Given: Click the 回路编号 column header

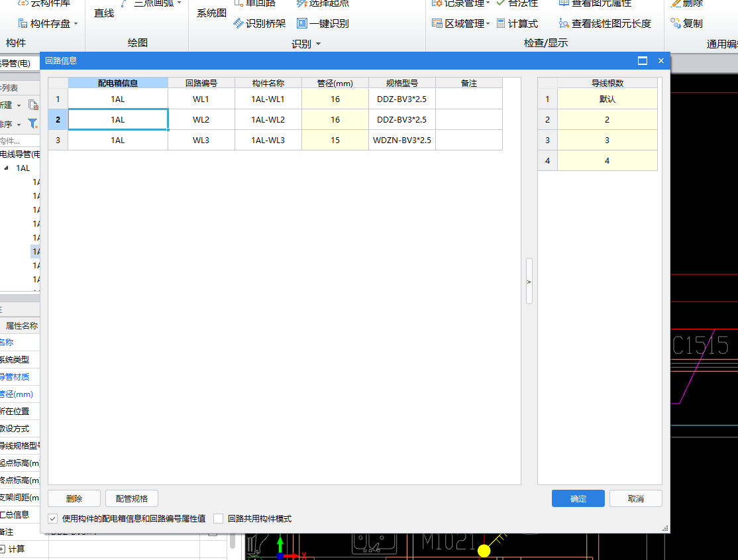Looking at the screenshot, I should click(201, 83).
